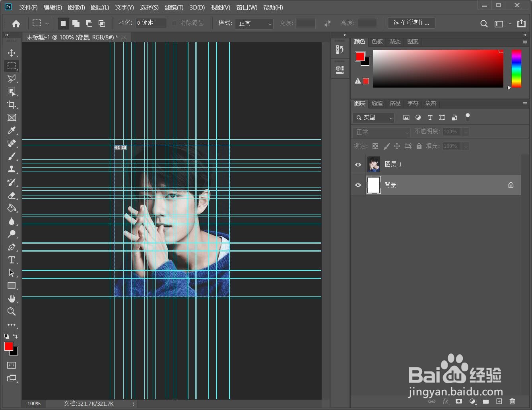
Task: Select the Brush tool
Action: coord(12,156)
